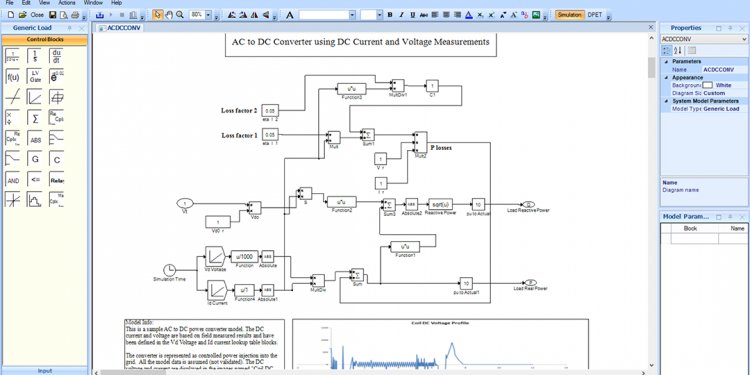Screen dimensions: 750x375
Task: Open the 80% zoom level dropdown
Action: [x=208, y=15]
